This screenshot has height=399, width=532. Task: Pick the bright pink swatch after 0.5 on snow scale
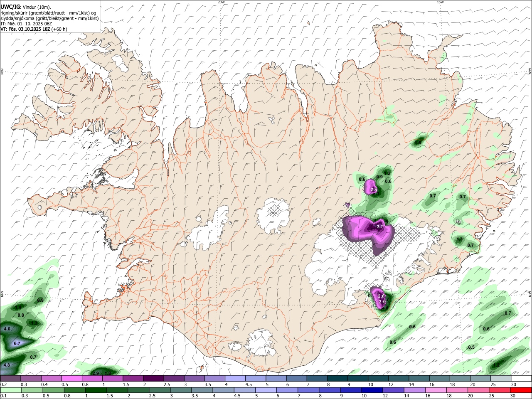pyautogui.click(x=71, y=379)
